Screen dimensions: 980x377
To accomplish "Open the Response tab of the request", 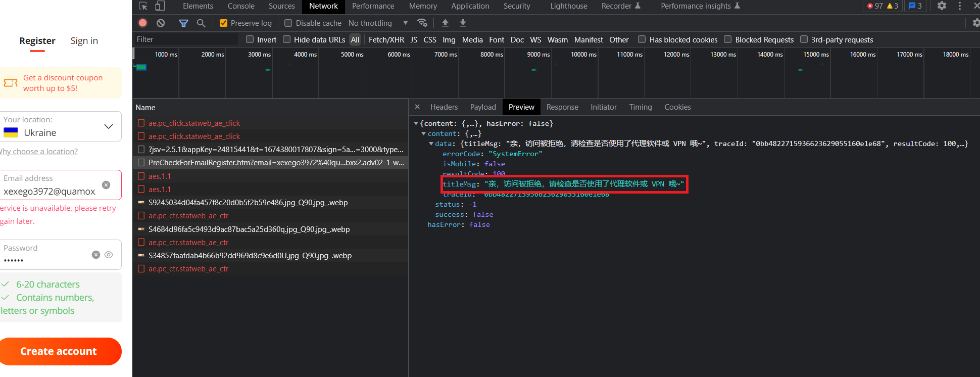I will click(x=562, y=107).
